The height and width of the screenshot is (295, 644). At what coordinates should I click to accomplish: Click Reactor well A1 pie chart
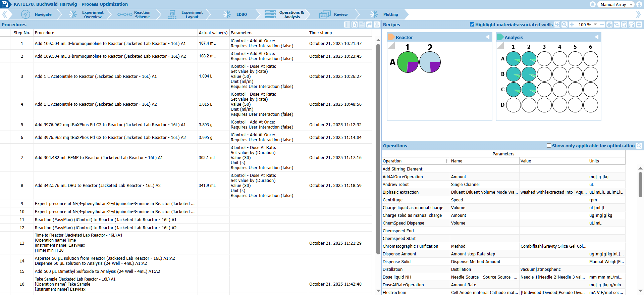pyautogui.click(x=408, y=62)
